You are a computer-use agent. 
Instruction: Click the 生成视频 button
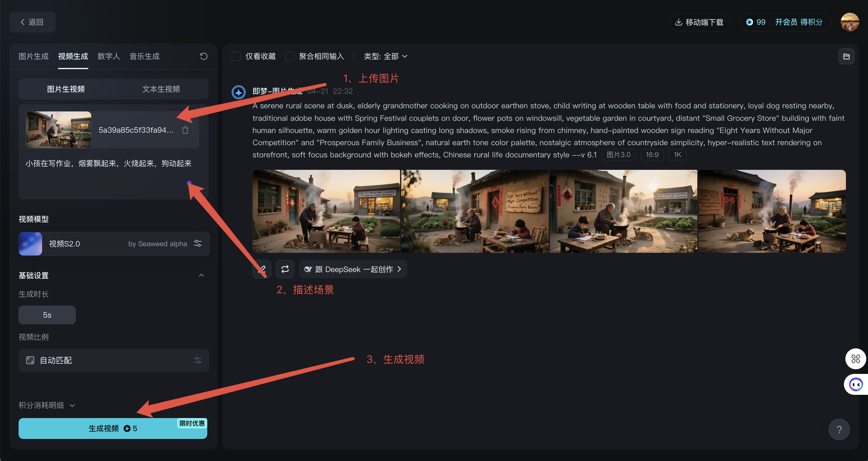tap(113, 428)
